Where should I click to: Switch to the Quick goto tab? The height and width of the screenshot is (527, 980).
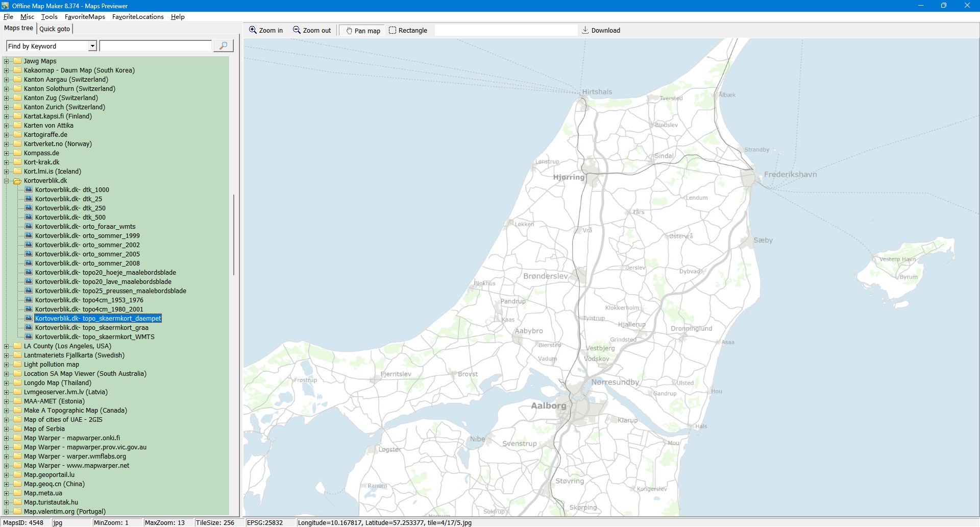pyautogui.click(x=55, y=29)
